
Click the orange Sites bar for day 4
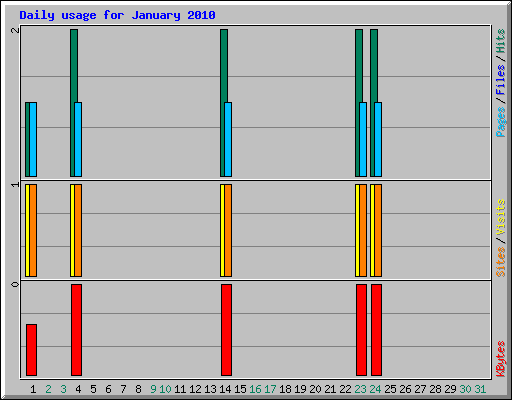[x=78, y=230]
